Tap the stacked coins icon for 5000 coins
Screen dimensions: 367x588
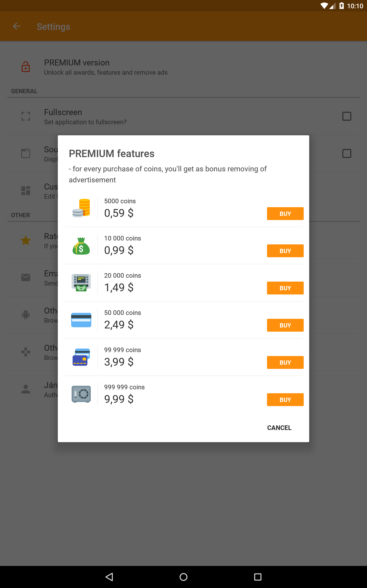coord(81,208)
